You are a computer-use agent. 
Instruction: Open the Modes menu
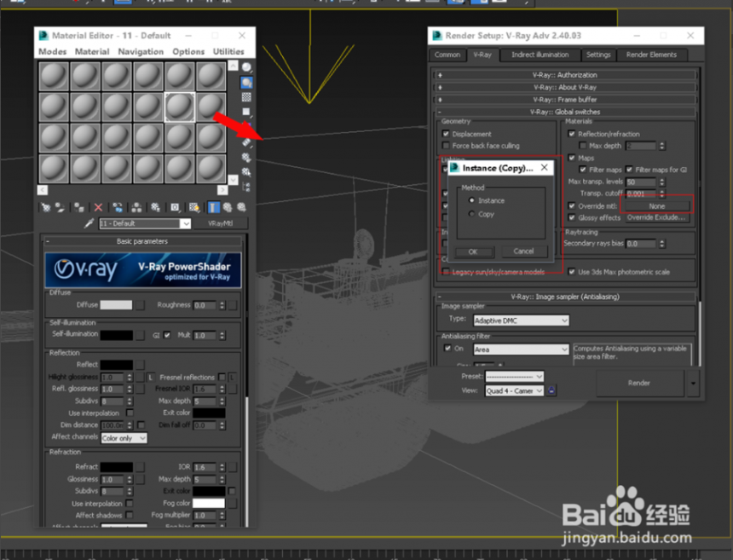(x=52, y=51)
